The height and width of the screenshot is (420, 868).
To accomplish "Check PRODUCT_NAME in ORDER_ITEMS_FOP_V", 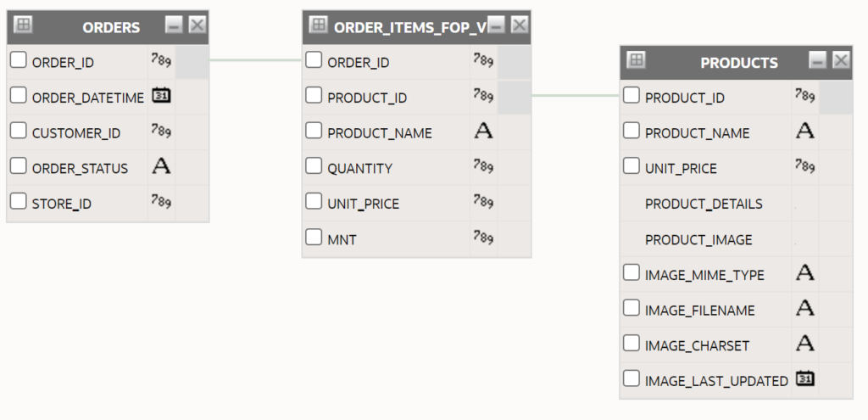I will click(x=314, y=131).
